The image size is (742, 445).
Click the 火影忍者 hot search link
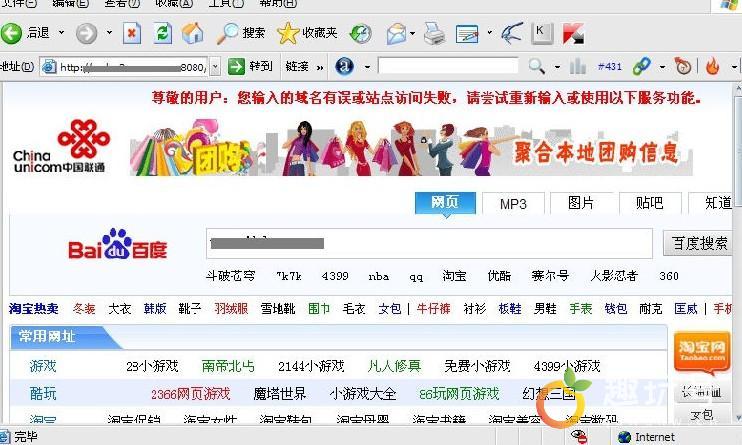[614, 276]
